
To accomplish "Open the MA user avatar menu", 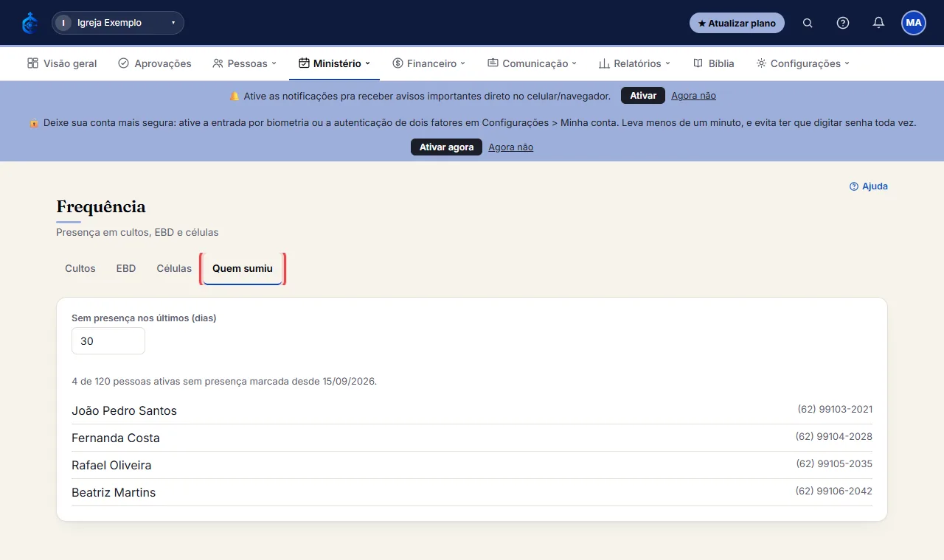I will coord(914,23).
